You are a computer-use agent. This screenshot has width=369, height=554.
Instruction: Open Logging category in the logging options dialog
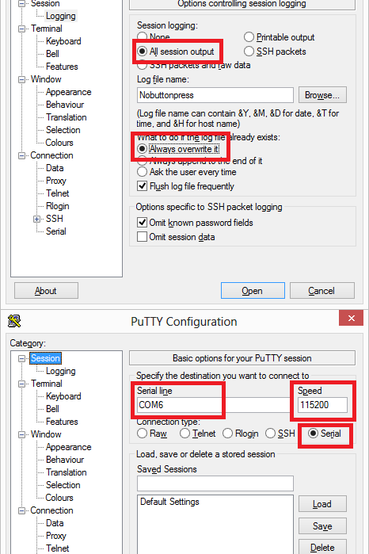61,16
